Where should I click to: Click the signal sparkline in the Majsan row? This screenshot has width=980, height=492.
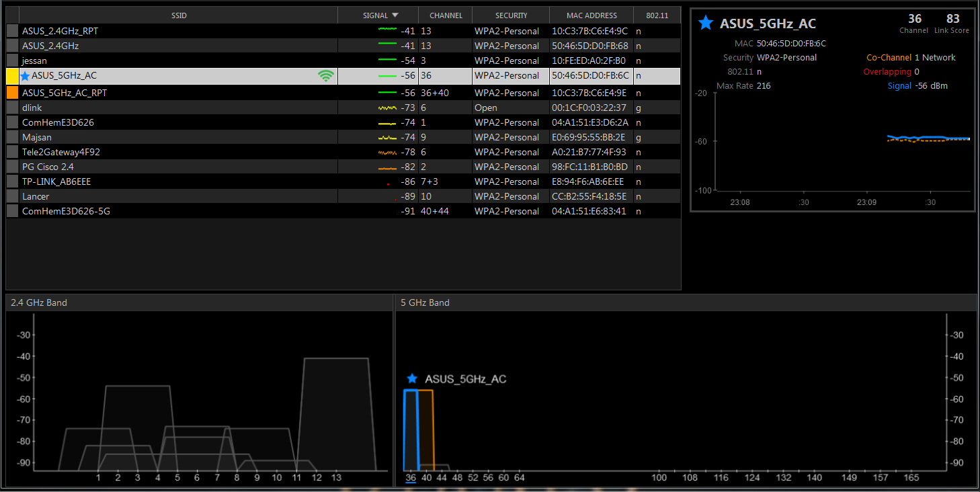(388, 137)
